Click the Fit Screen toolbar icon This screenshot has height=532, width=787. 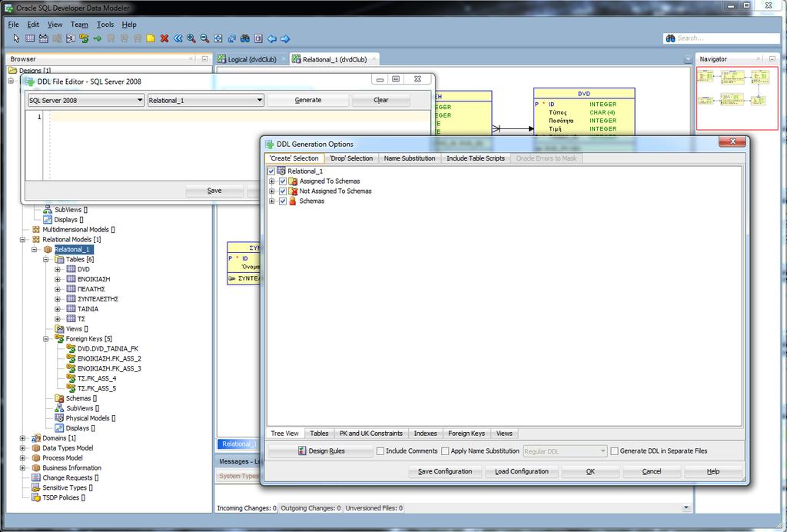pos(218,38)
